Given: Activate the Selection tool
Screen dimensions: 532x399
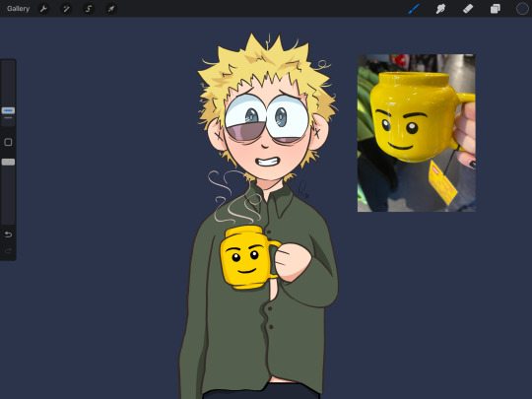Looking at the screenshot, I should point(89,9).
